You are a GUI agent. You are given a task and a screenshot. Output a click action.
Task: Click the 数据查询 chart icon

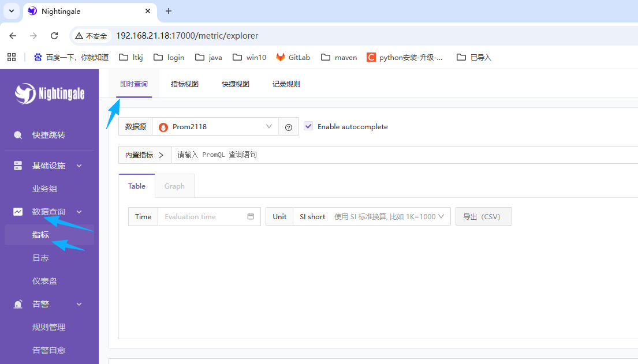[18, 212]
